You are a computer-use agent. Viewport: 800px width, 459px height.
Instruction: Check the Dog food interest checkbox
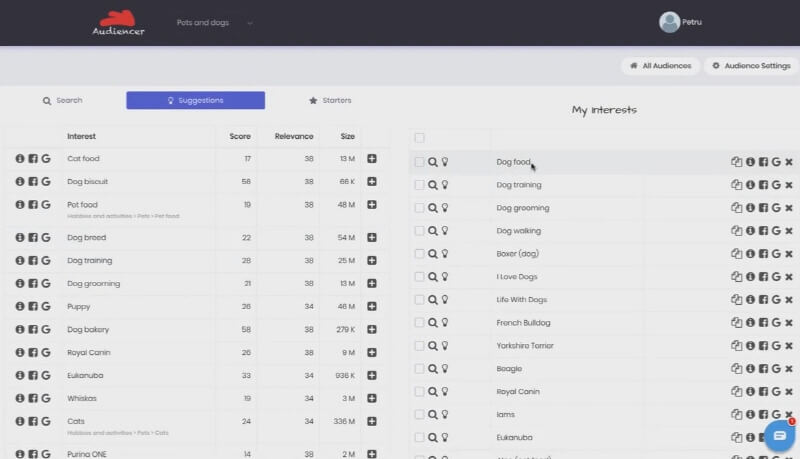[419, 162]
